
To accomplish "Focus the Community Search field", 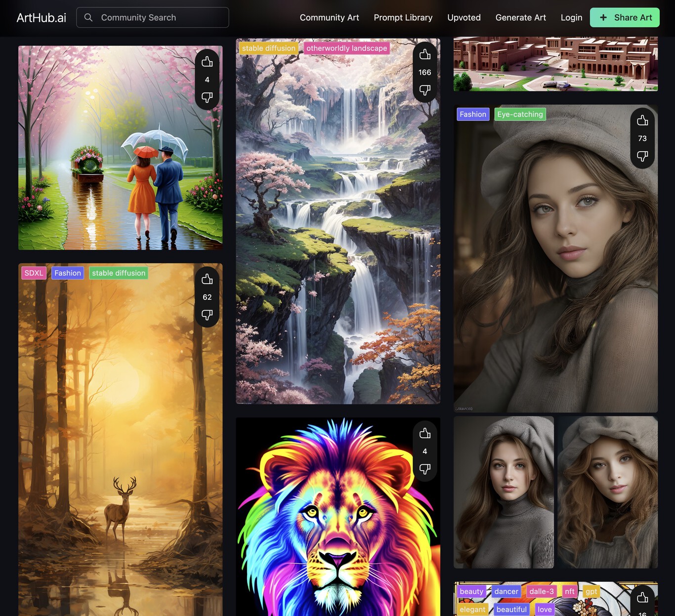I will 158,17.
